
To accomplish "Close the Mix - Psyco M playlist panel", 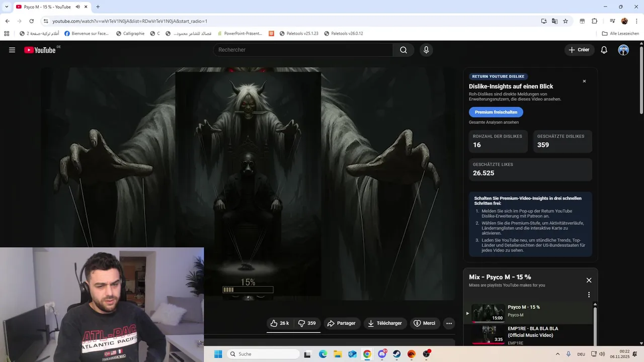I will pos(589,280).
